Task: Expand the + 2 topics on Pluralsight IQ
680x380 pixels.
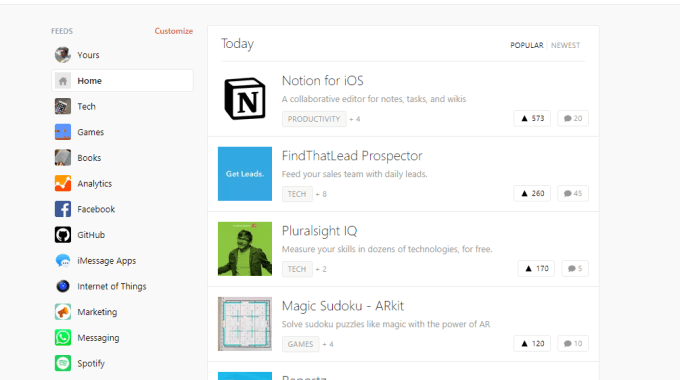Action: (x=321, y=269)
